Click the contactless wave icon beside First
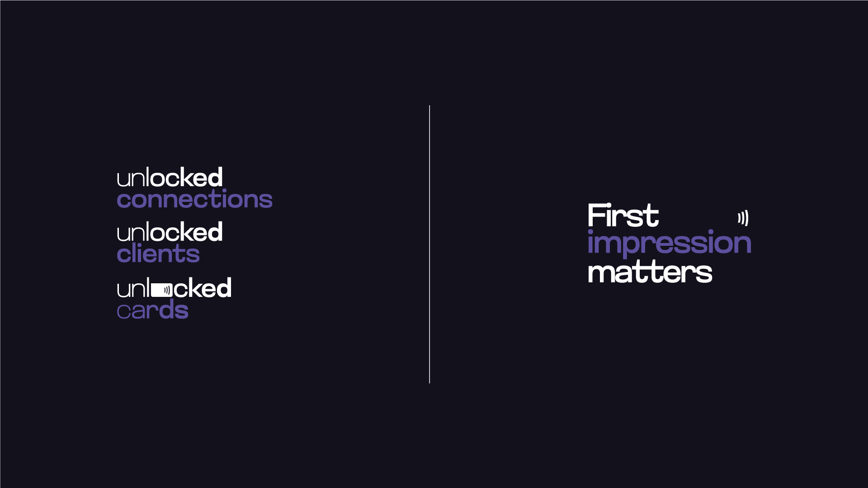 [x=743, y=218]
